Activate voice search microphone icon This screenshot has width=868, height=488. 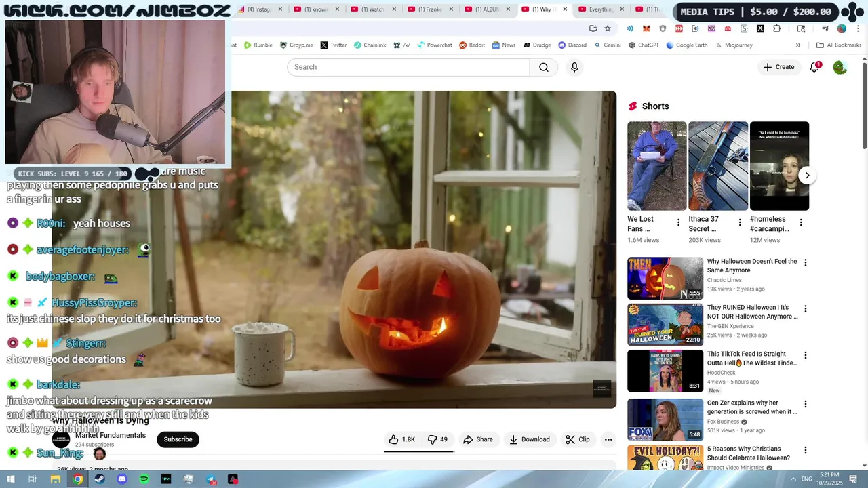coord(574,67)
